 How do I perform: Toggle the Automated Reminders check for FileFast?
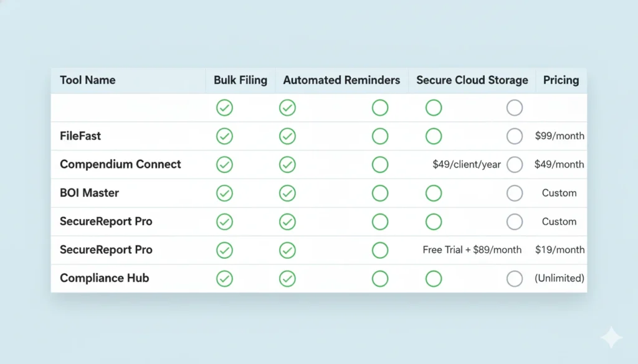pyautogui.click(x=287, y=136)
